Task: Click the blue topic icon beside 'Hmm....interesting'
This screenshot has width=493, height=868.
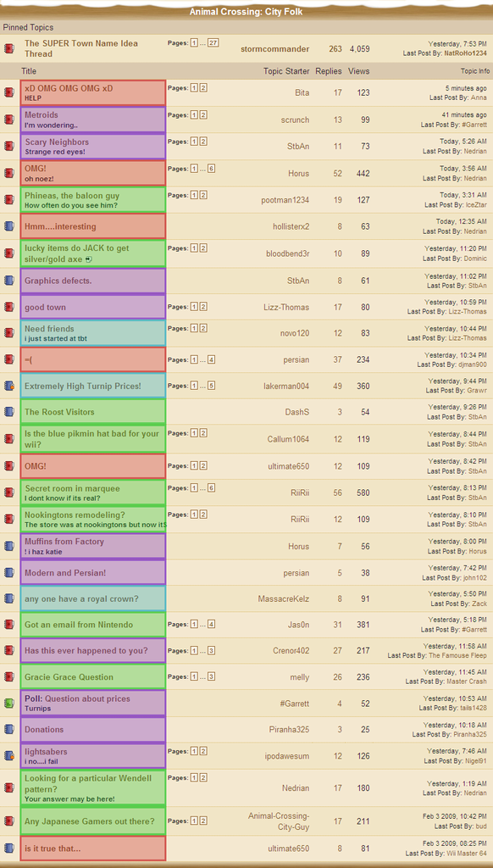Action: [8, 226]
